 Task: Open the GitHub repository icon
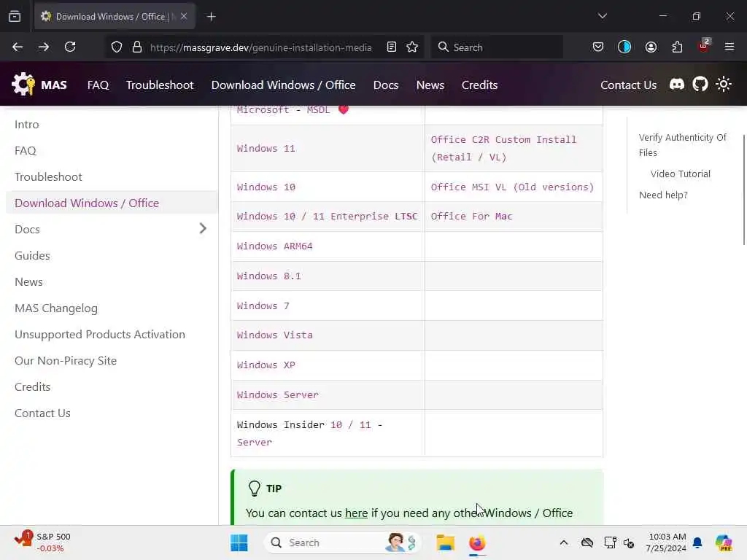pyautogui.click(x=700, y=85)
